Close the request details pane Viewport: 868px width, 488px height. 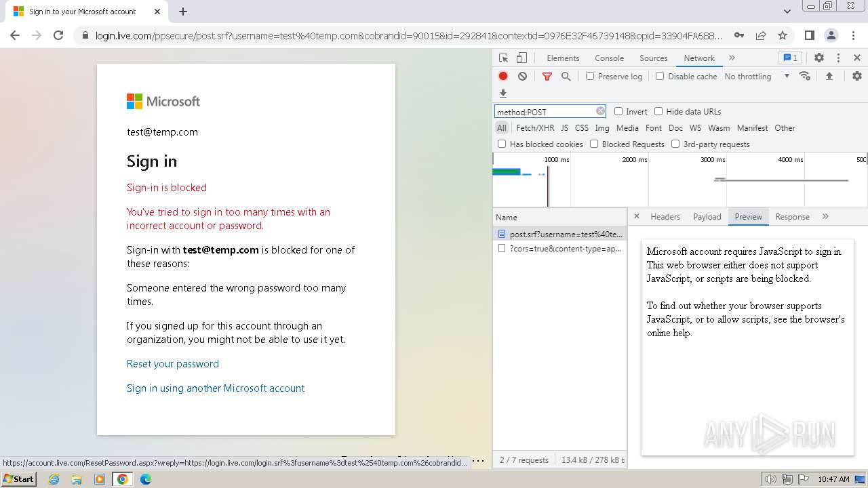[x=636, y=216]
